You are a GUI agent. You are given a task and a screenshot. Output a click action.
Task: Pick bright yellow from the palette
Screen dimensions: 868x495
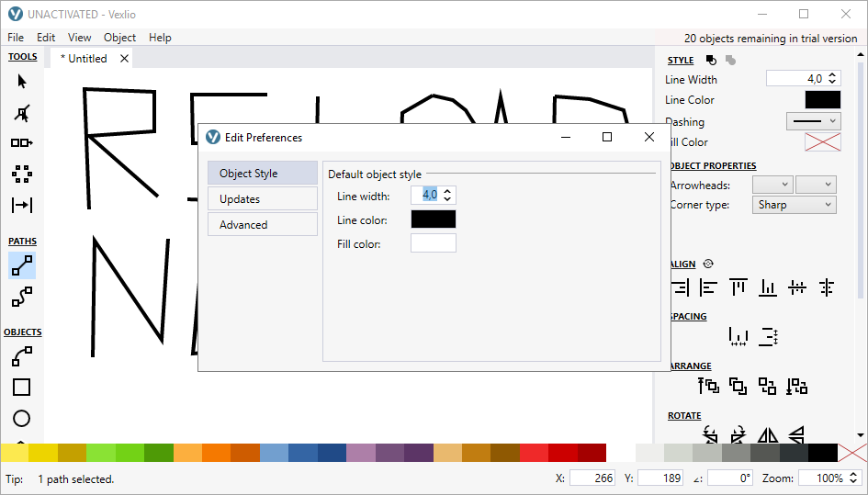pos(15,453)
